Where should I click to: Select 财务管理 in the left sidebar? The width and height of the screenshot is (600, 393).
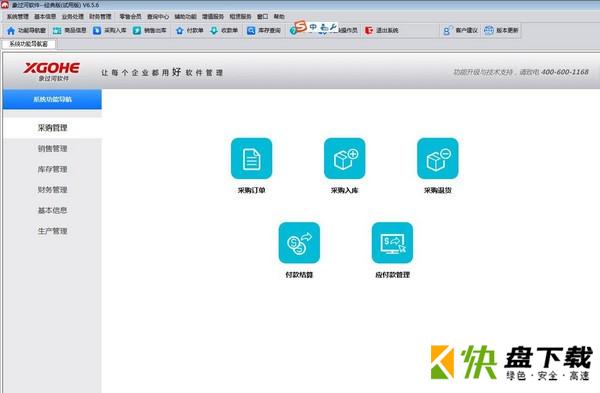click(x=52, y=190)
